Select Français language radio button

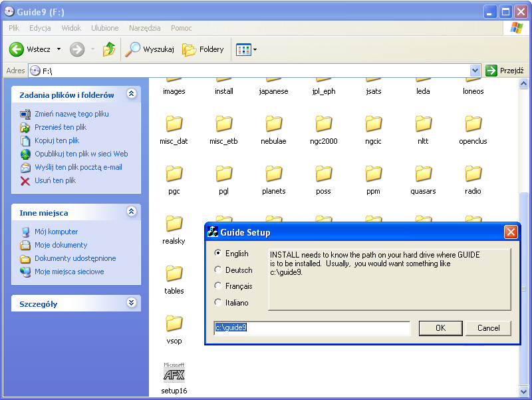[x=218, y=286]
